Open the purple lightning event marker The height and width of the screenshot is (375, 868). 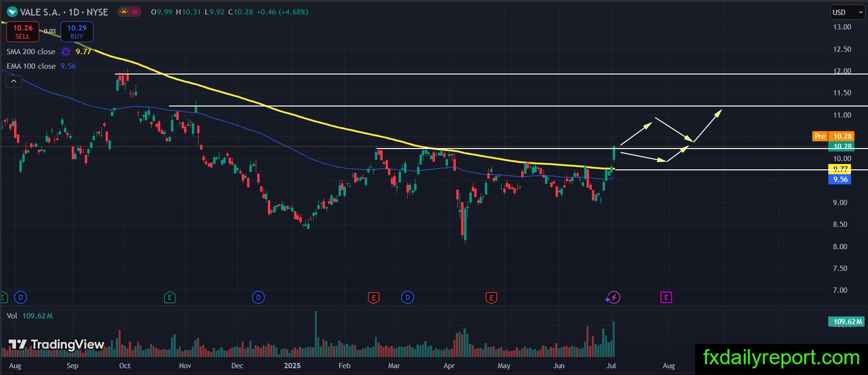click(x=614, y=298)
